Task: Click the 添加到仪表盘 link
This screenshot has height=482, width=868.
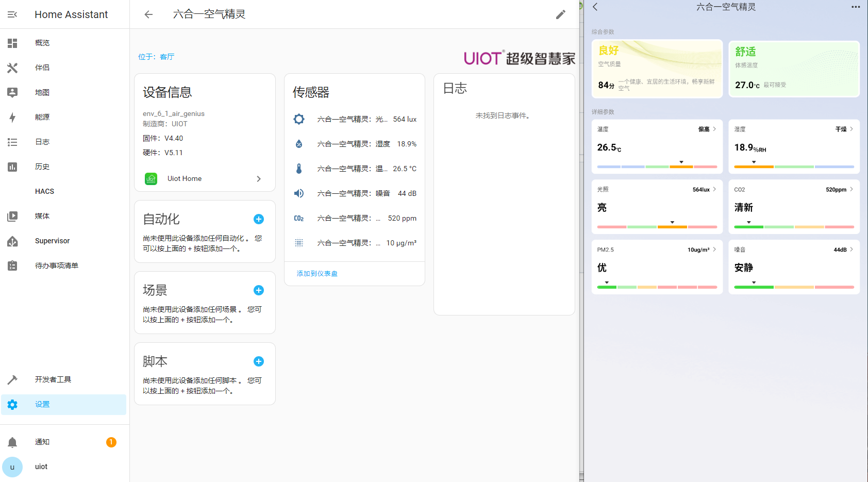Action: click(x=317, y=274)
